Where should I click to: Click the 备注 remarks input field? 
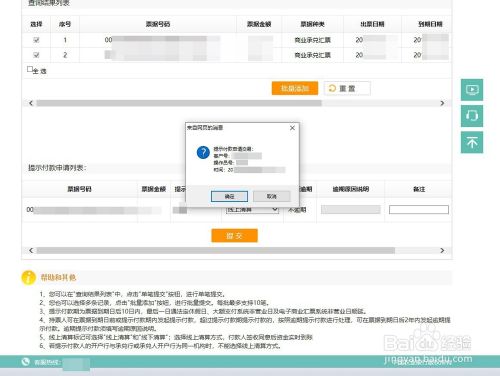tap(419, 210)
